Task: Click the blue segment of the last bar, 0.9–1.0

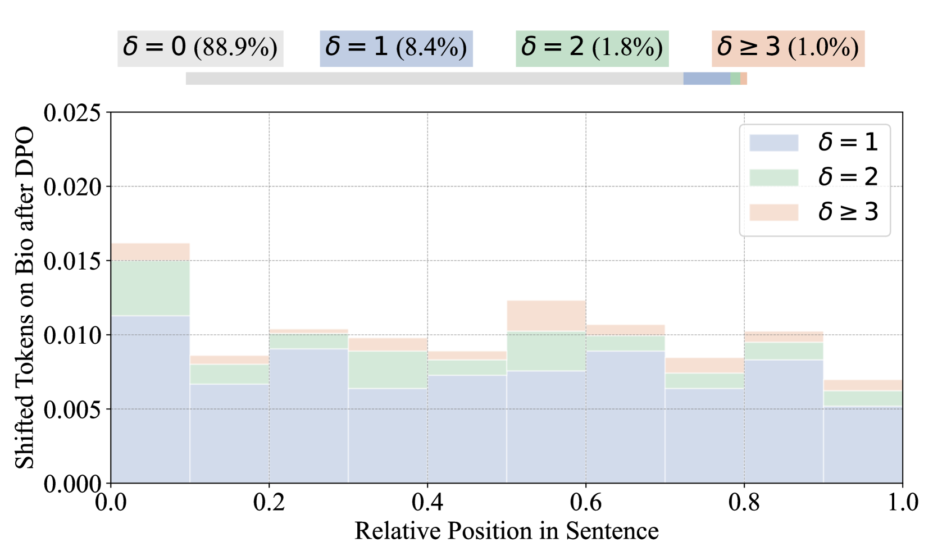Action: pyautogui.click(x=863, y=445)
